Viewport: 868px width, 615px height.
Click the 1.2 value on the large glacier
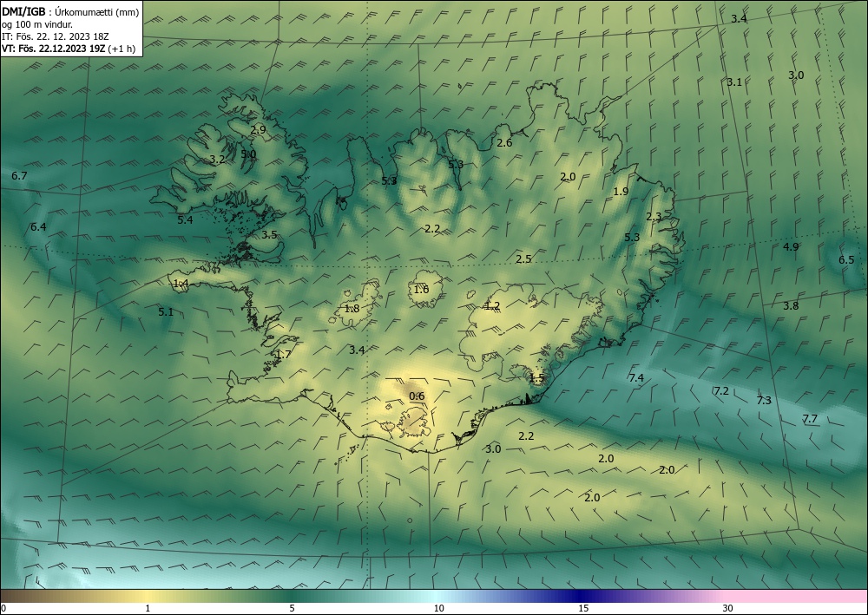(x=492, y=306)
